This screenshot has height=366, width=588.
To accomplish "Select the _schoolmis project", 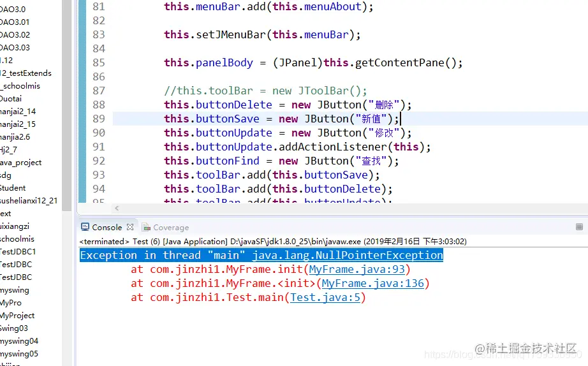I will click(x=20, y=86).
